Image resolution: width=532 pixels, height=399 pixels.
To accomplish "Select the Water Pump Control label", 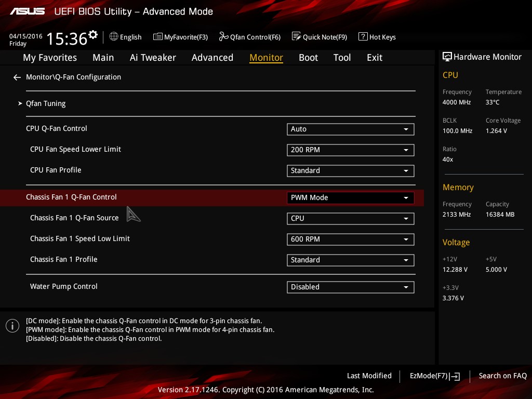I will tap(64, 287).
